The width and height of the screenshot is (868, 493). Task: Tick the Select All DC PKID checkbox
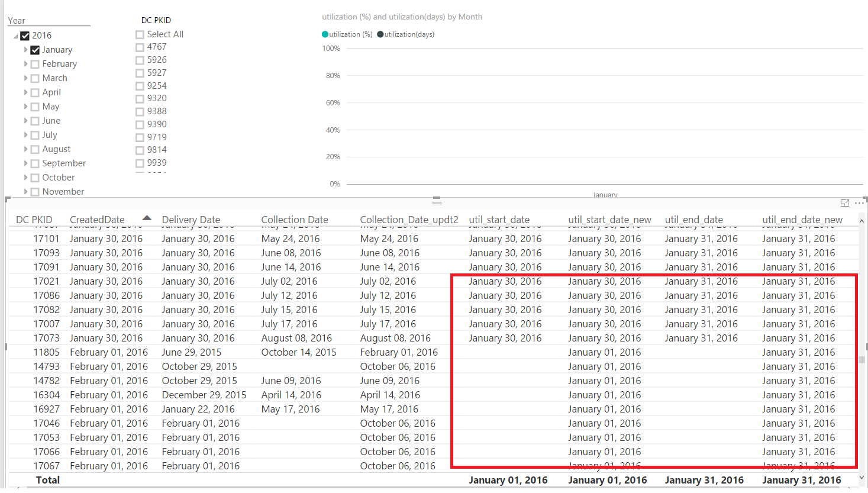[x=140, y=34]
